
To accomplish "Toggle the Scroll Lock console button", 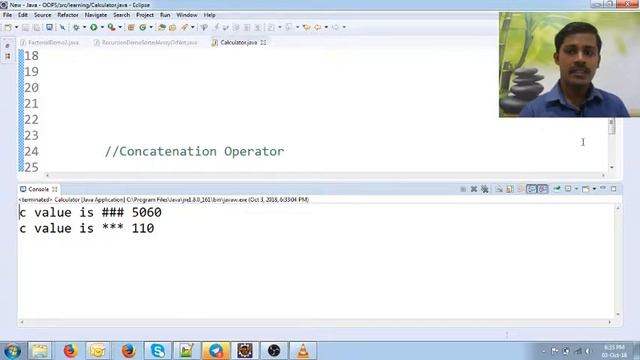I will pos(509,189).
